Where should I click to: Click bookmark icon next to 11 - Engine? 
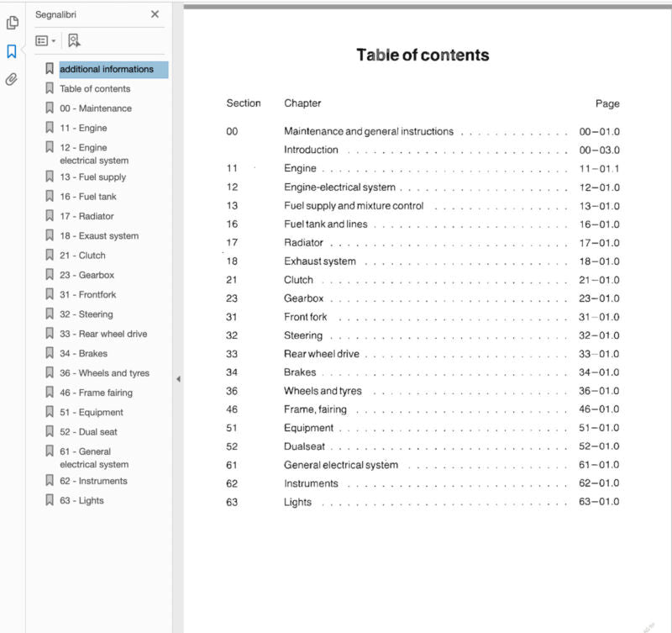50,128
